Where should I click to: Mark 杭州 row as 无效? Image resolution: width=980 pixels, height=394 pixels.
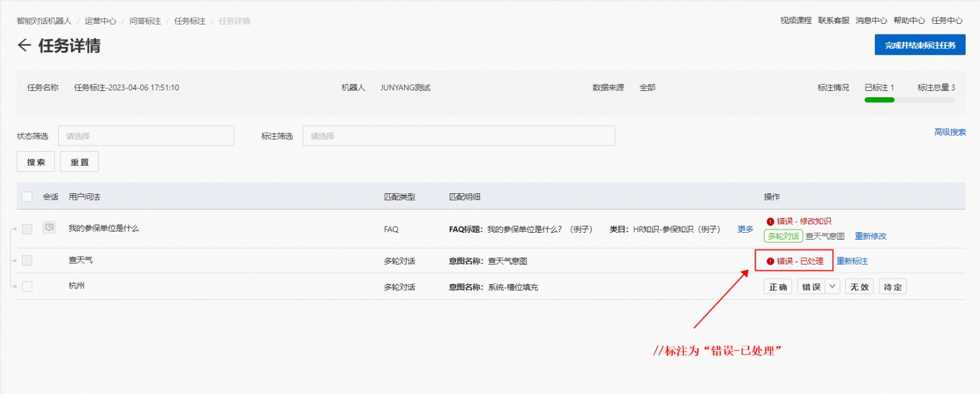859,287
